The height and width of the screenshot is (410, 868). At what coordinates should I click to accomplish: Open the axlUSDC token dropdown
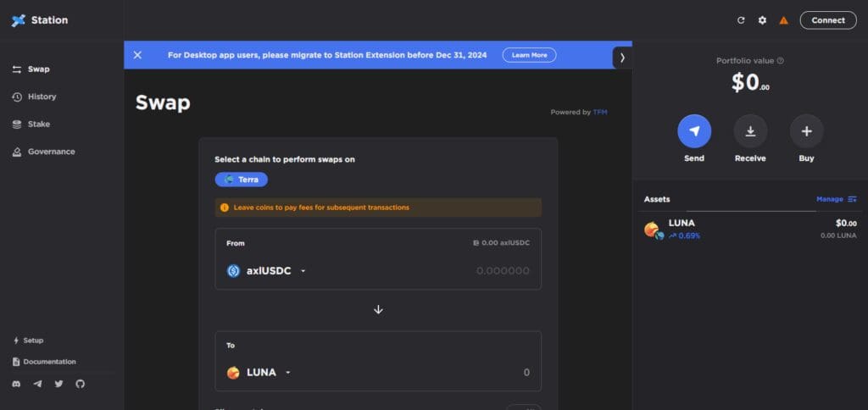point(266,271)
